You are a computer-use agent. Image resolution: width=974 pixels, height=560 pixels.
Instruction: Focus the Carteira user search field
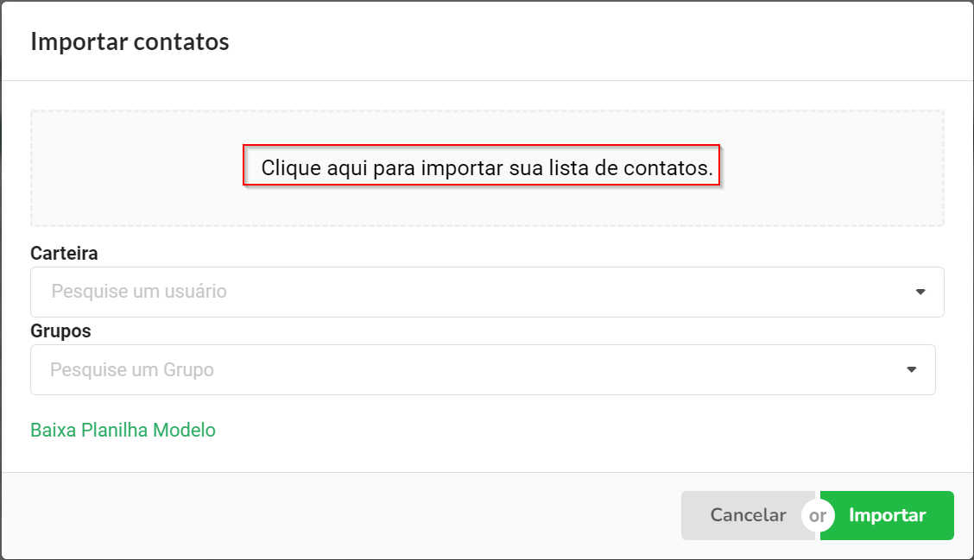[487, 292]
